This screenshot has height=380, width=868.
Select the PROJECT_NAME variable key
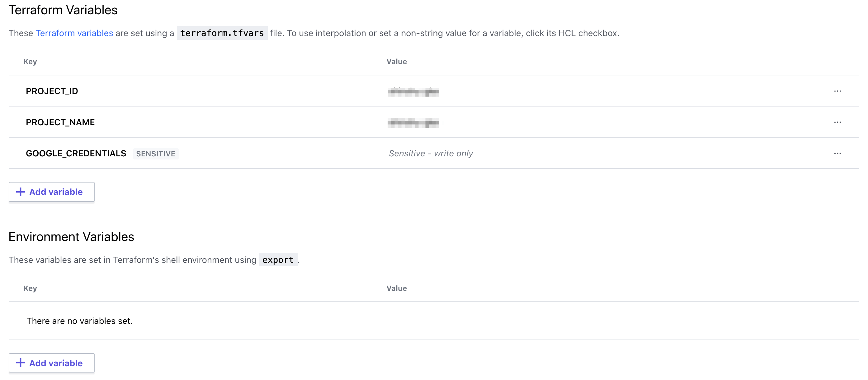[60, 122]
